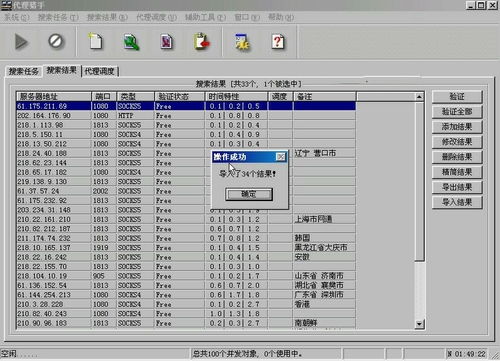Select the HTTP row 202.164.176.90

pos(186,116)
